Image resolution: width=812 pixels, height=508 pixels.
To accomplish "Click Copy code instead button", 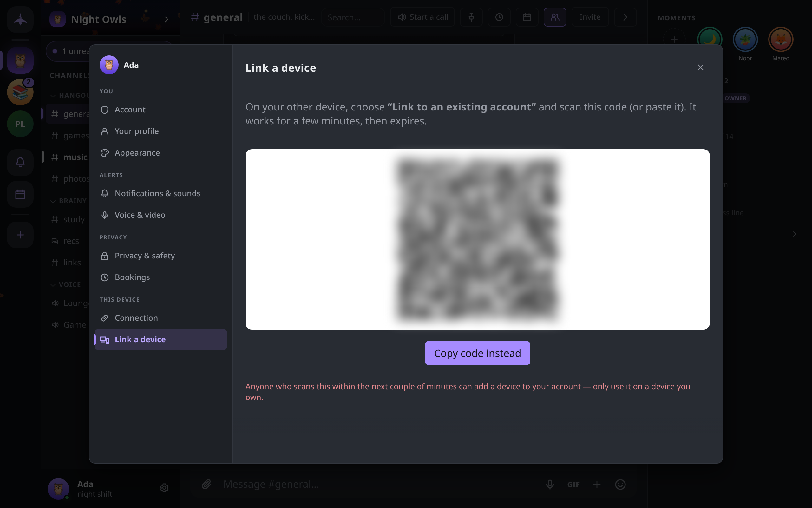I will pyautogui.click(x=477, y=353).
